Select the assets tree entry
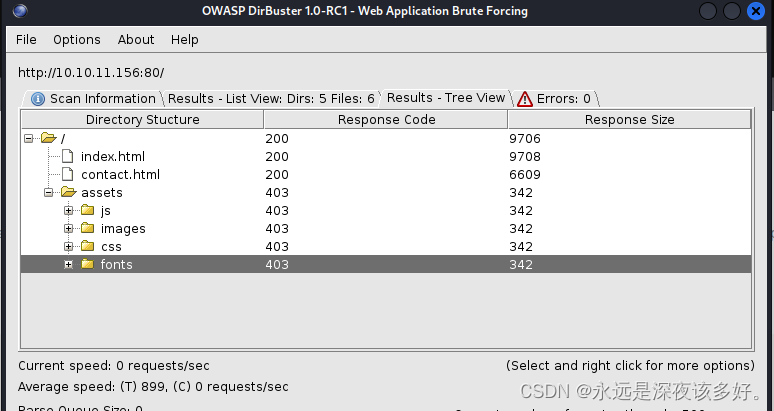This screenshot has height=411, width=774. coord(102,192)
